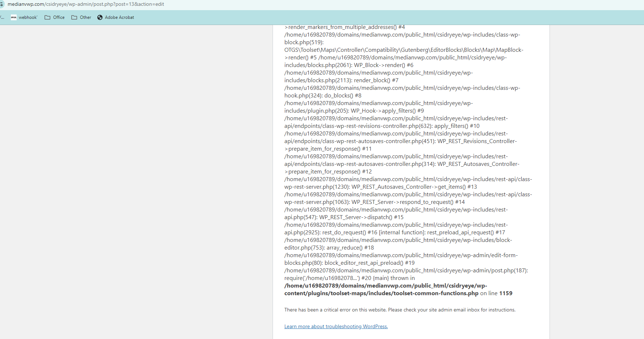Click the array_reduce() #18 trace text
The height and width of the screenshot is (339, 644).
tap(350, 248)
